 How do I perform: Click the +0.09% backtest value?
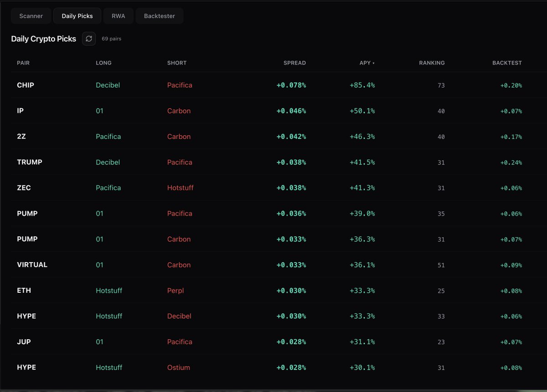click(511, 265)
